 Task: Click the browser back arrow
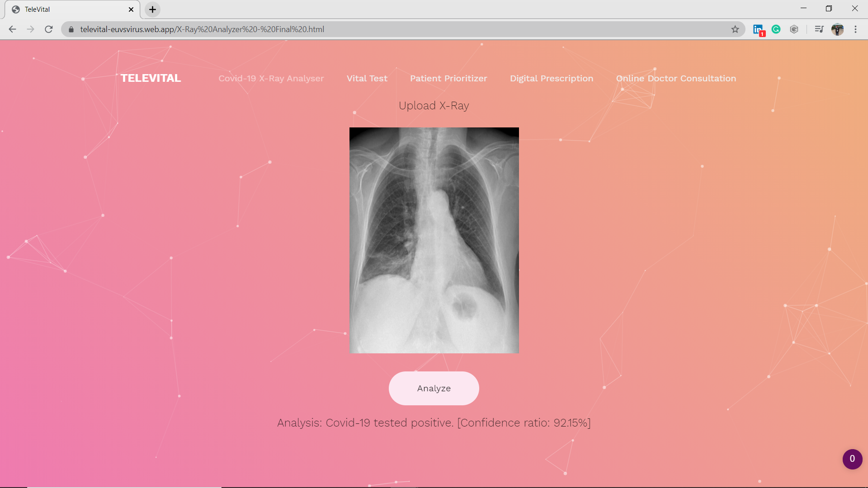(12, 29)
